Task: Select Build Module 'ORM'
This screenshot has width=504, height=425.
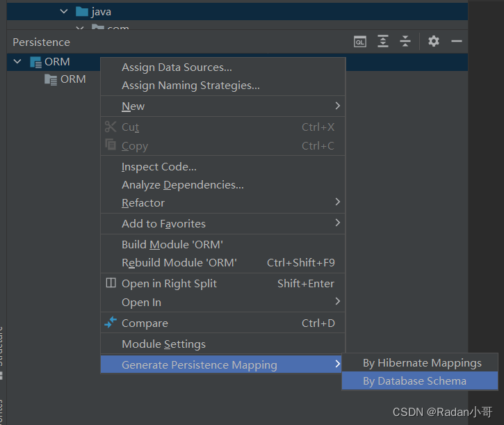Action: (222, 245)
